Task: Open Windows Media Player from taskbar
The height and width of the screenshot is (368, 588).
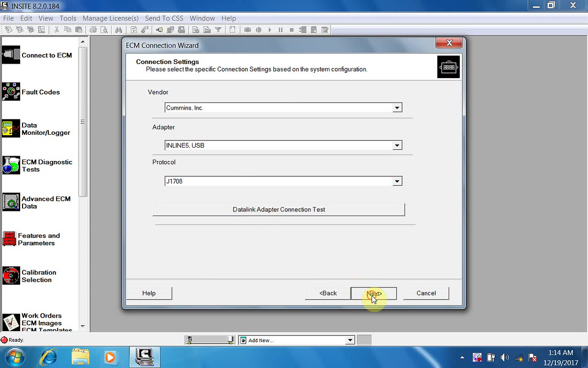Action: point(110,357)
